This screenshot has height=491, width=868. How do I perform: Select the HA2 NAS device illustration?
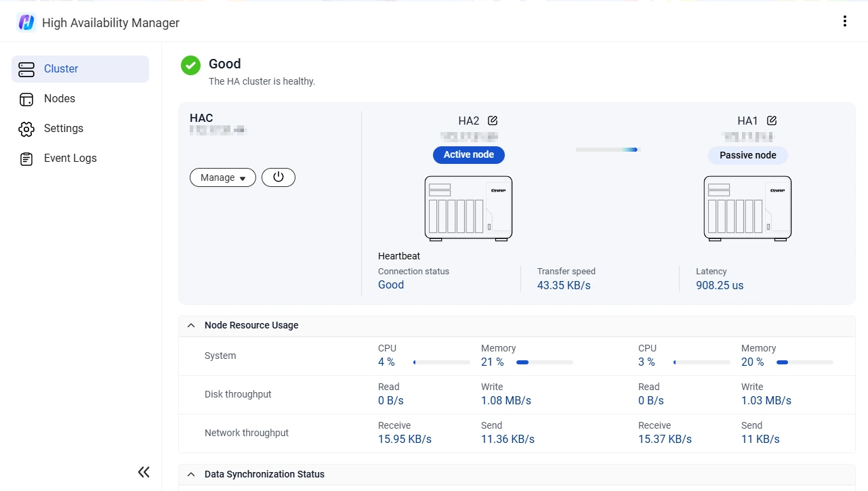[468, 209]
